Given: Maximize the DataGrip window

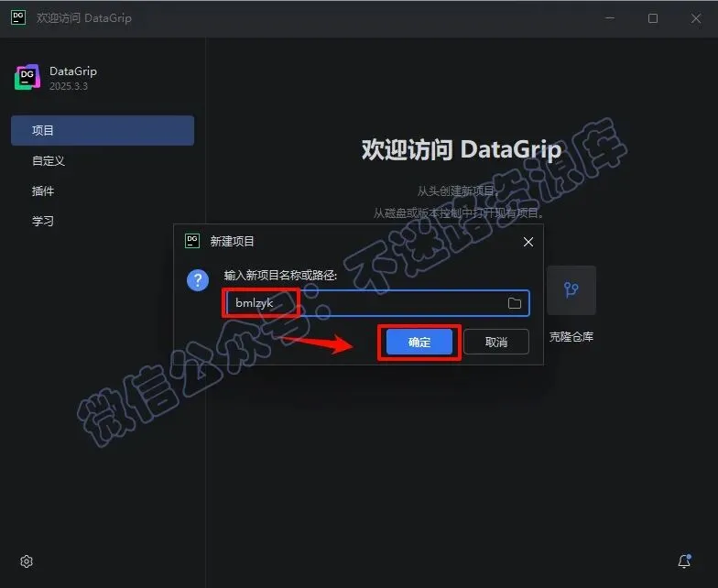Looking at the screenshot, I should click(653, 18).
